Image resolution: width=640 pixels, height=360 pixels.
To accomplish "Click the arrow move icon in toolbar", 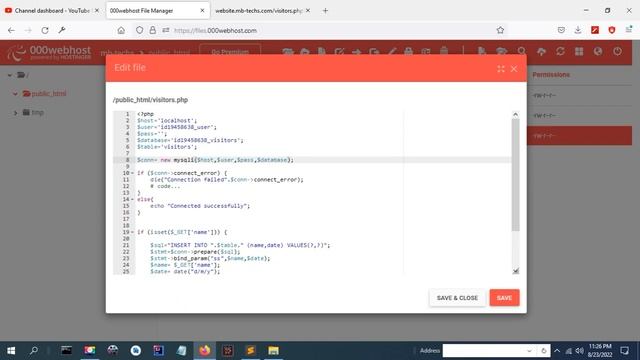I will point(357,51).
